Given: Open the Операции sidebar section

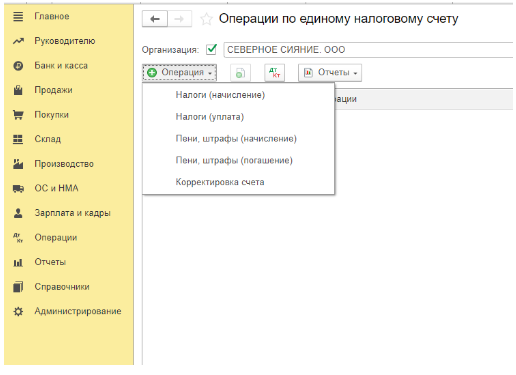Looking at the screenshot, I should (56, 238).
